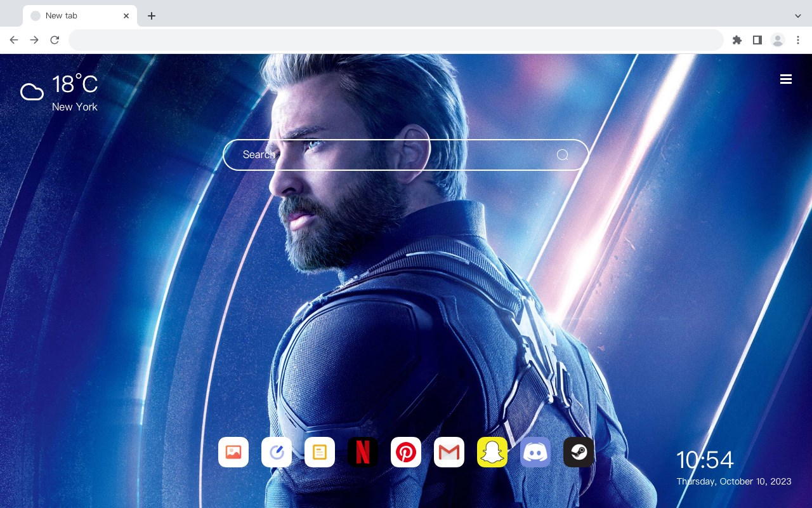The width and height of the screenshot is (812, 508).
Task: Open the Chrome profile avatar
Action: click(x=778, y=40)
